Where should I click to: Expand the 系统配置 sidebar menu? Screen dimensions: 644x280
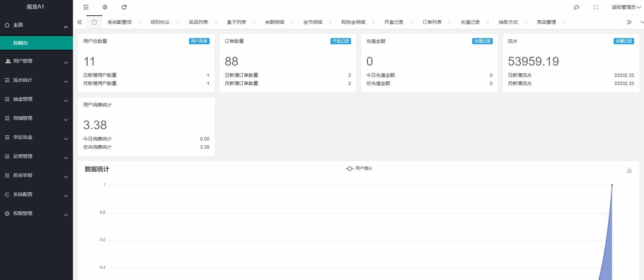tap(36, 195)
